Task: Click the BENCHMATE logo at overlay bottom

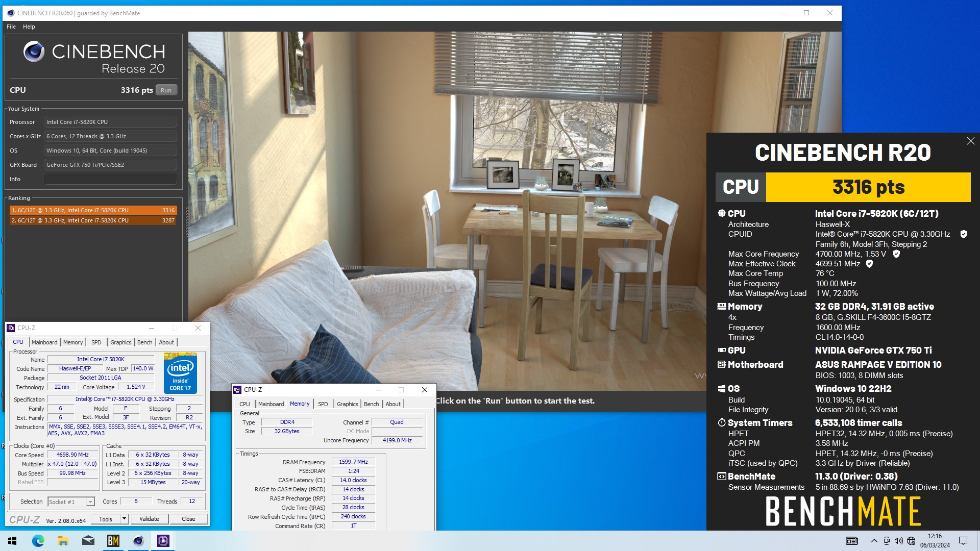Action: (843, 511)
